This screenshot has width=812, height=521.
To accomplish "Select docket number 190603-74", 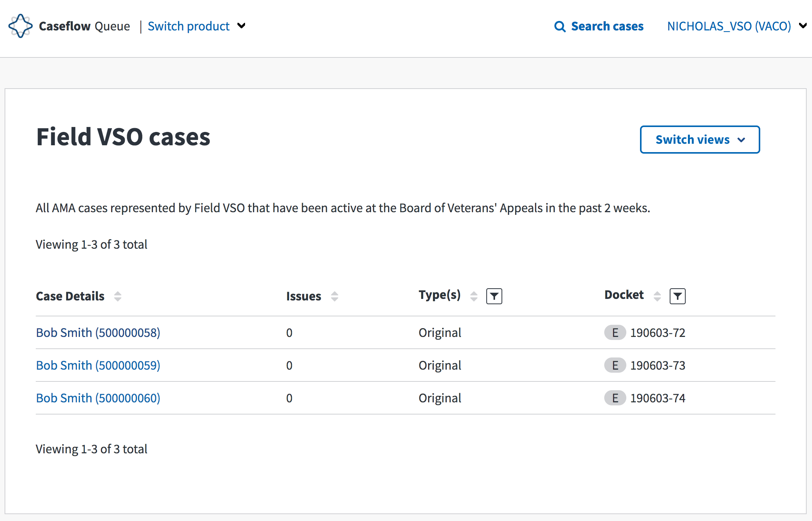I will click(658, 398).
